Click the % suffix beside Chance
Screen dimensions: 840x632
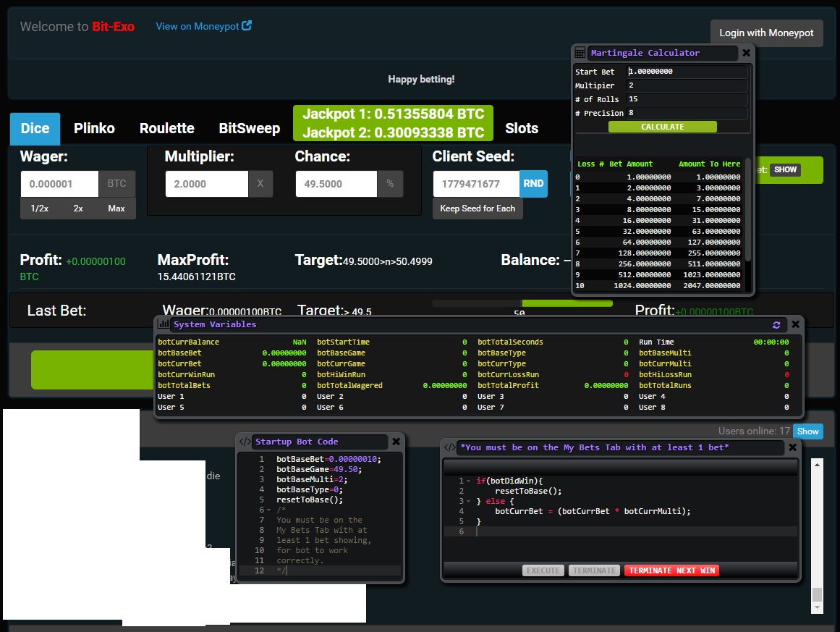tap(390, 184)
